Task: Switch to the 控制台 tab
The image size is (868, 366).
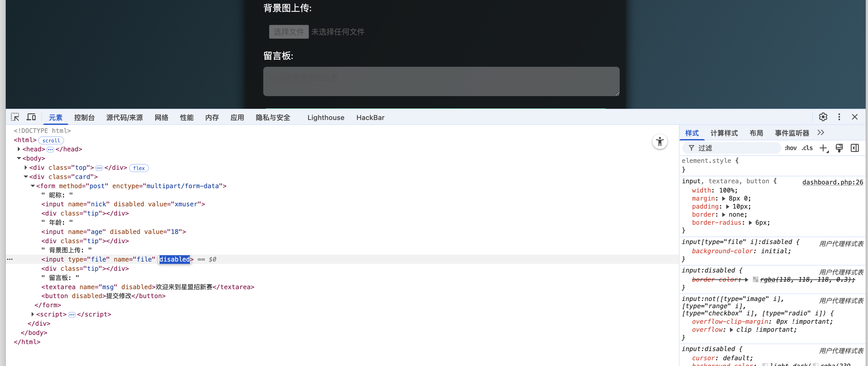Action: (84, 117)
